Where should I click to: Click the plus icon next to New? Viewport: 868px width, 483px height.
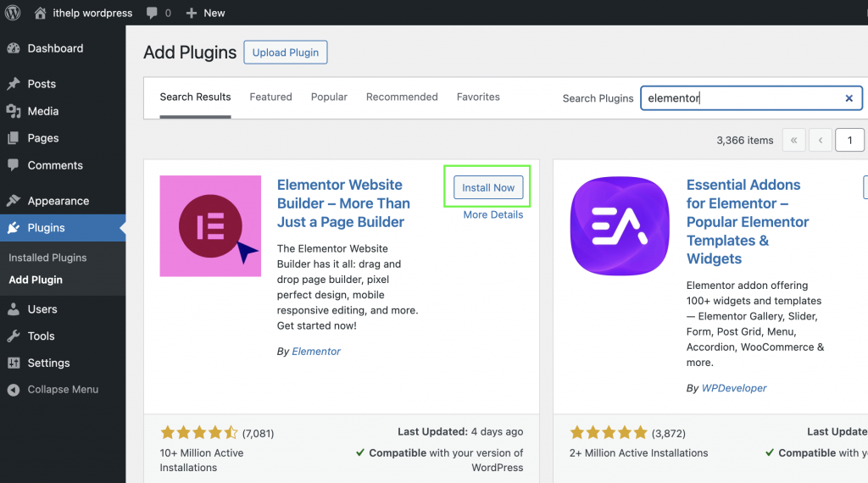[x=191, y=13]
